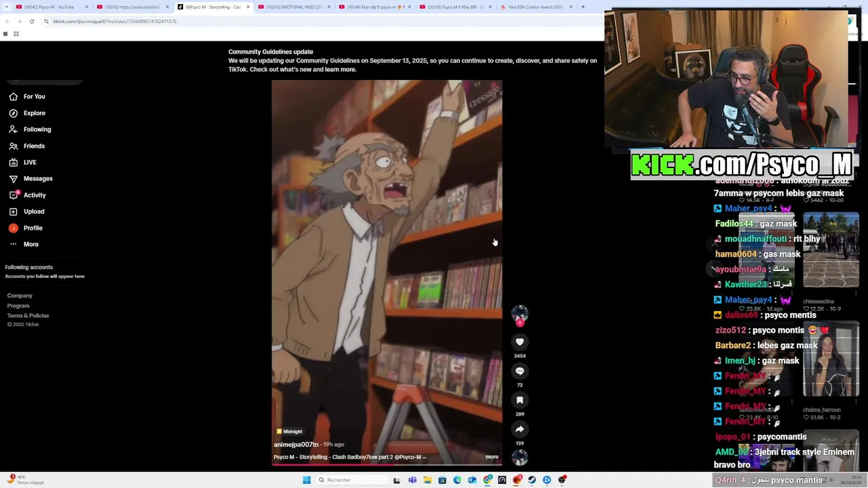Like the video with heart icon

pos(519,342)
